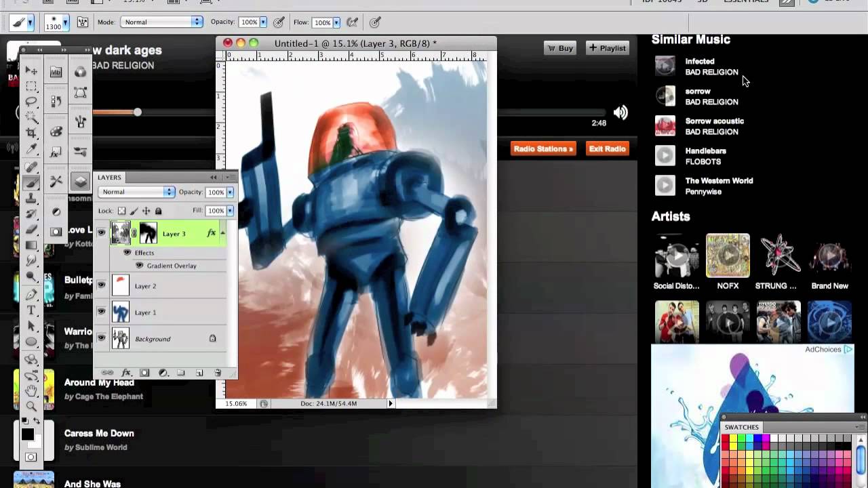The width and height of the screenshot is (868, 488).
Task: Click the add to Playlist button
Action: (x=608, y=48)
